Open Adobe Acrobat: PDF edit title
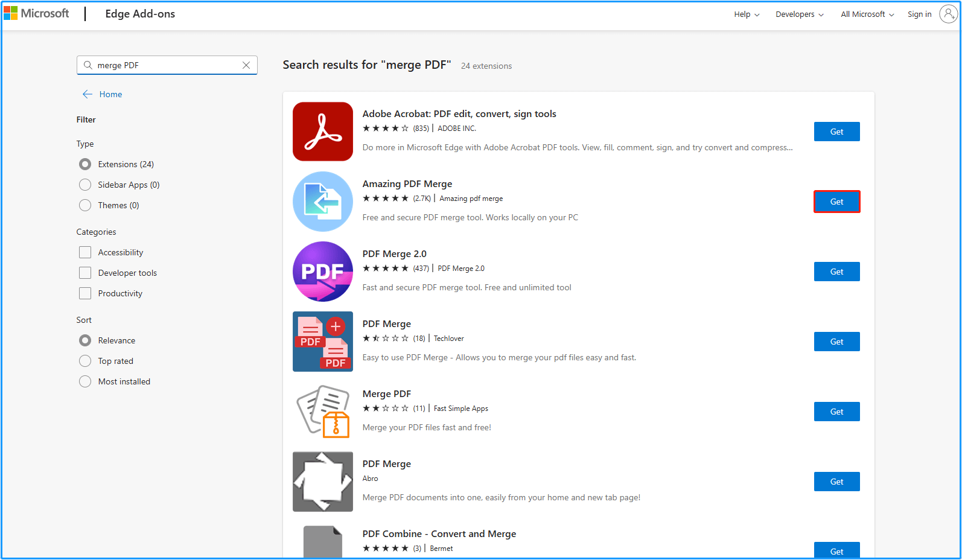This screenshot has height=560, width=962. coord(459,114)
